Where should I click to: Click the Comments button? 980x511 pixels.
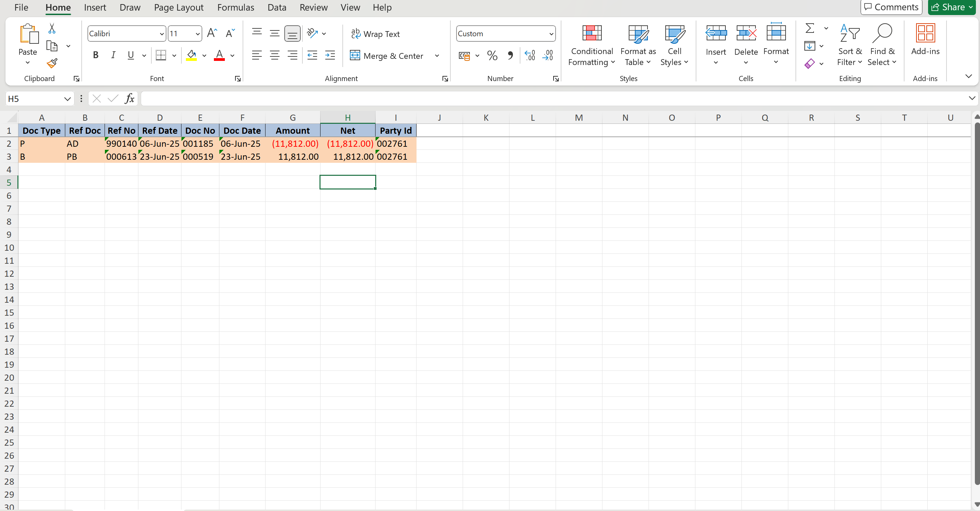coord(891,7)
